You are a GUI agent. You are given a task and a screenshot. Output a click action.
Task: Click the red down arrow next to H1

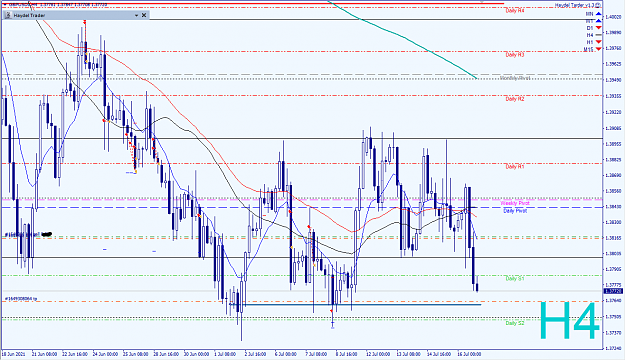coord(599,42)
